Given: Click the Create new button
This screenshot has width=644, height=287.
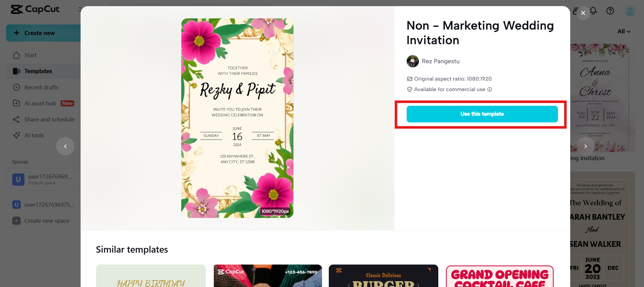Looking at the screenshot, I should click(x=39, y=33).
